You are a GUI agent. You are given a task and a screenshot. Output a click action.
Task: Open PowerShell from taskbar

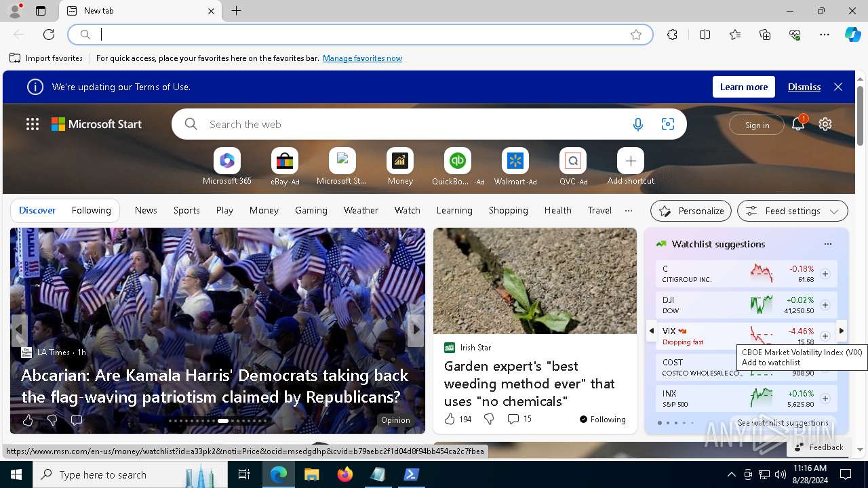(x=412, y=474)
